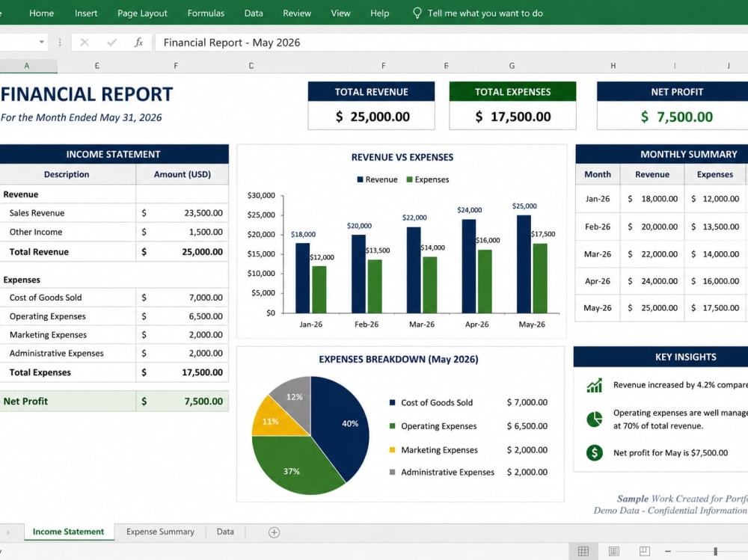Switch to Normal view icon
The width and height of the screenshot is (748, 560).
click(x=583, y=552)
